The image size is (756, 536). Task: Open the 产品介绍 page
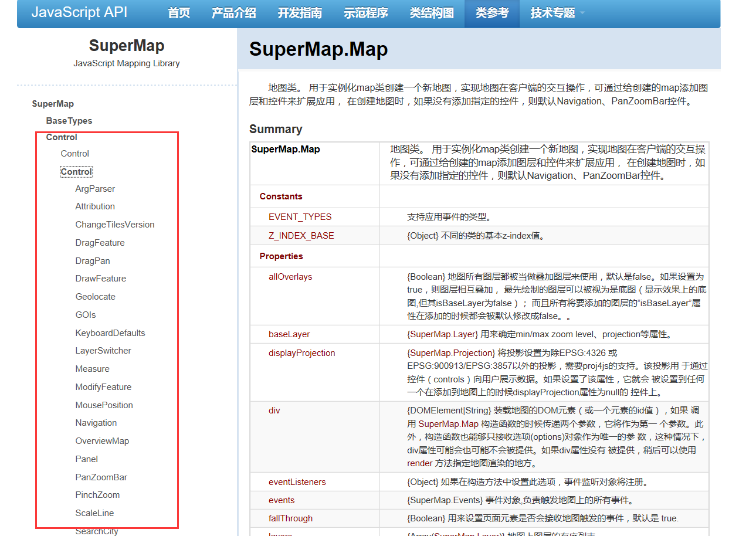point(233,12)
